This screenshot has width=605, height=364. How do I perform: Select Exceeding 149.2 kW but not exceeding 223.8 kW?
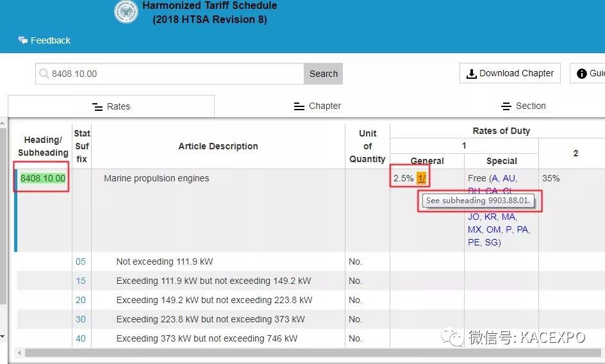pyautogui.click(x=214, y=301)
